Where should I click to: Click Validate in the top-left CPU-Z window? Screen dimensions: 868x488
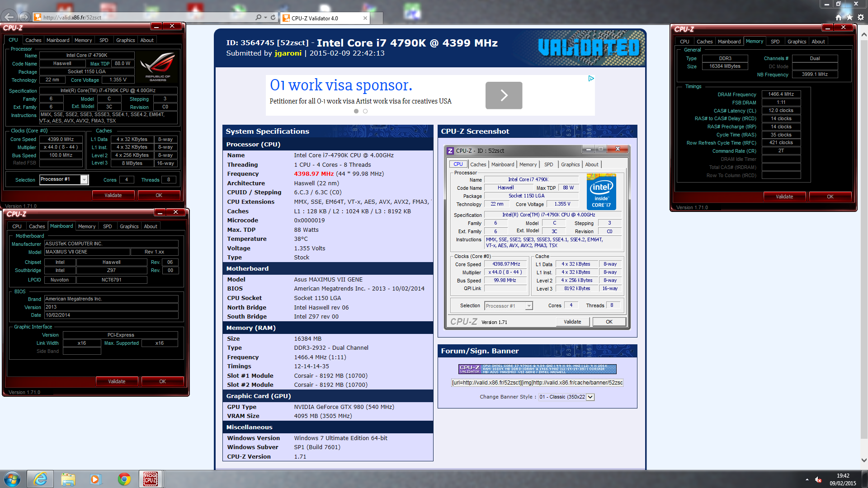pyautogui.click(x=113, y=195)
